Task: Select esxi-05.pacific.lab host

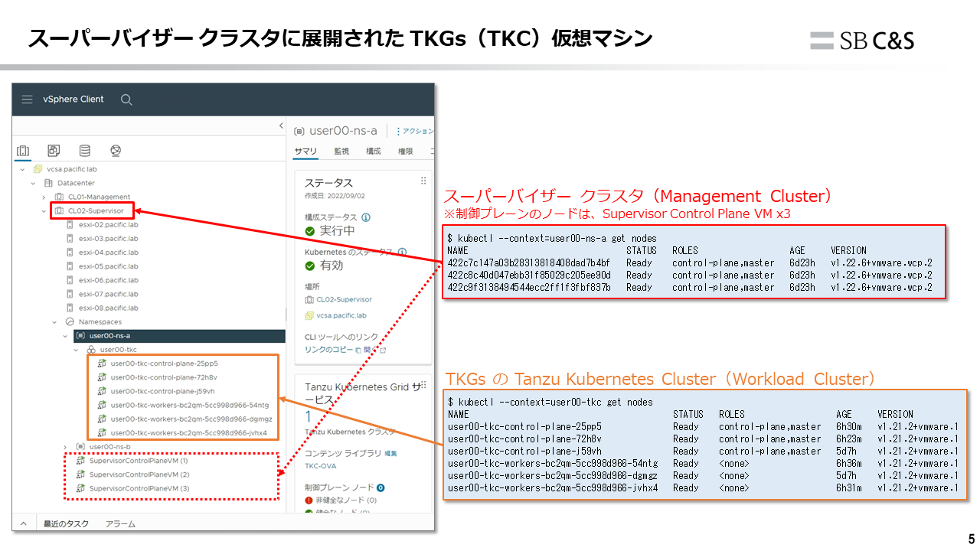Action: click(108, 266)
